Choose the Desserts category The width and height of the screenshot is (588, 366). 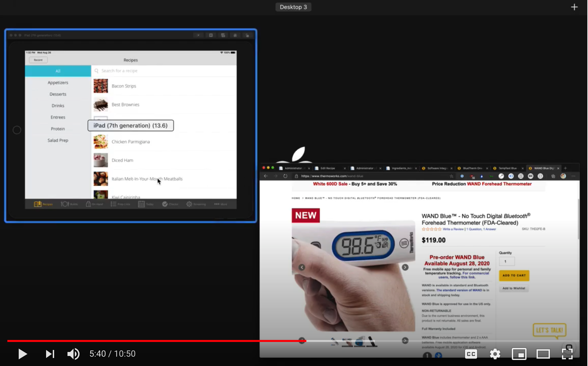pos(58,94)
